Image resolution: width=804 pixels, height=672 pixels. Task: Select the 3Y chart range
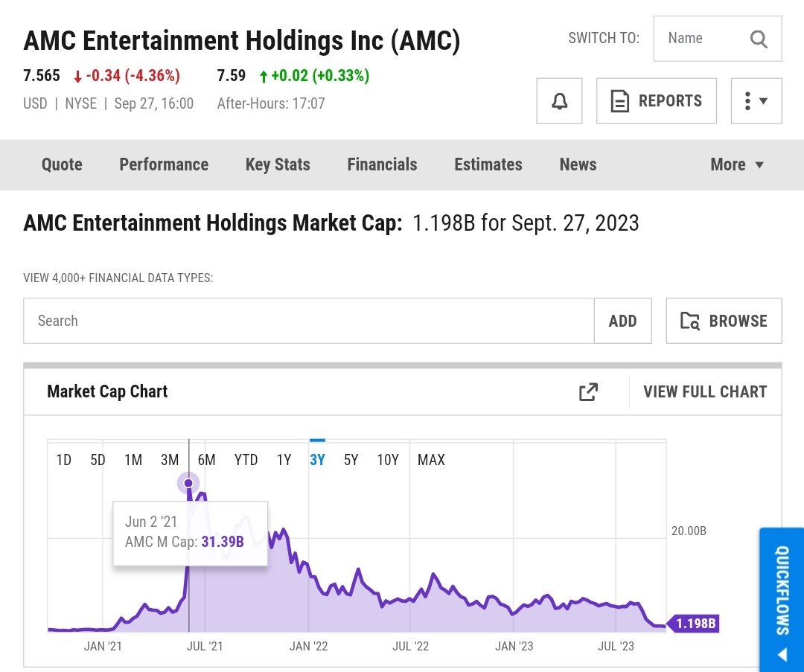coord(317,460)
